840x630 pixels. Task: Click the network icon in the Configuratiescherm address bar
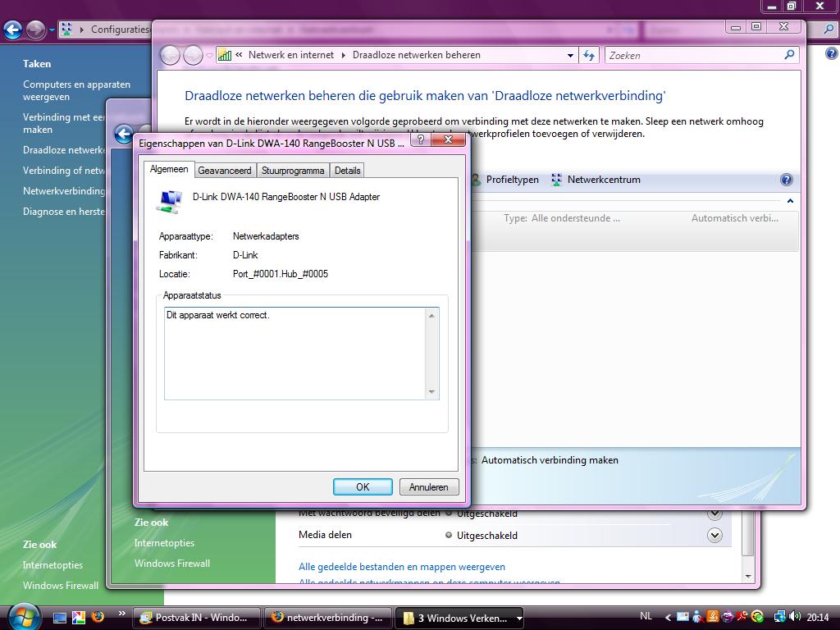coord(66,29)
